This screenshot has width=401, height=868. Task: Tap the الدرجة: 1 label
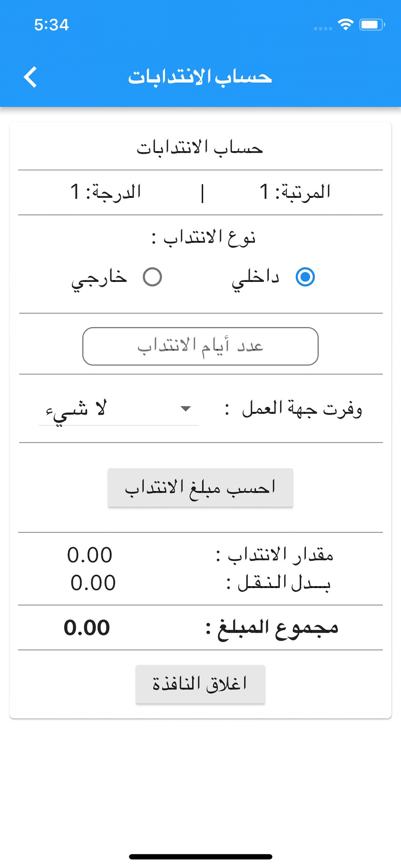click(106, 192)
